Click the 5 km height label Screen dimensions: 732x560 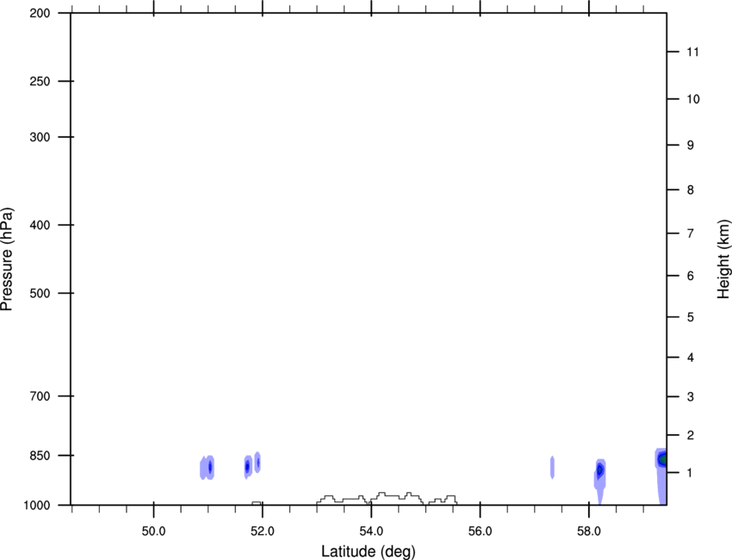690,318
